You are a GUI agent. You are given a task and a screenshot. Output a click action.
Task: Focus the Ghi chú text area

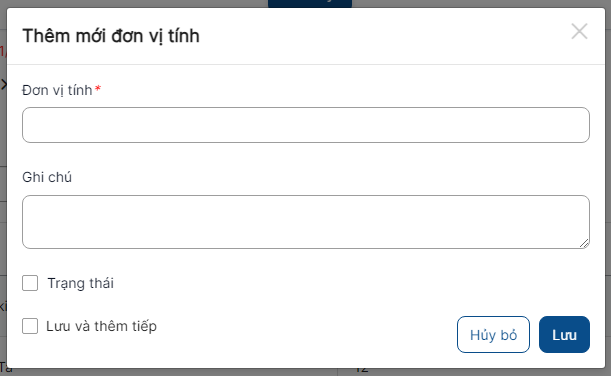306,222
